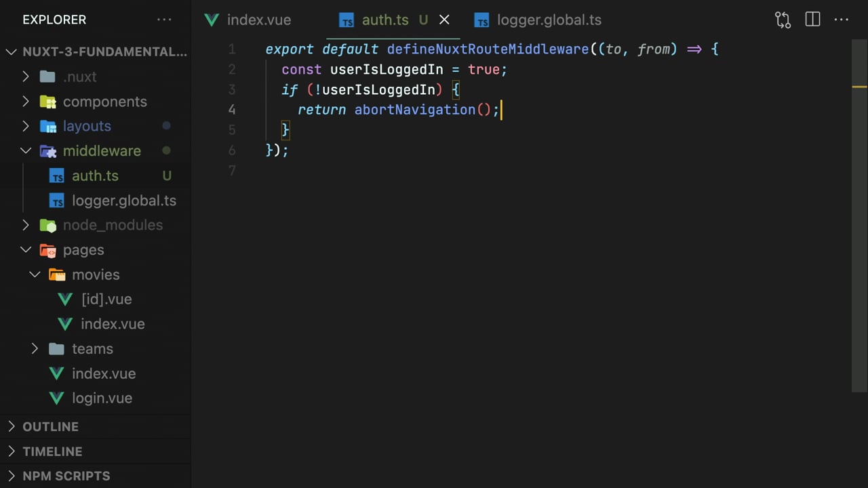868x488 pixels.
Task: Collapse the middleware folder chevron
Action: click(x=26, y=150)
